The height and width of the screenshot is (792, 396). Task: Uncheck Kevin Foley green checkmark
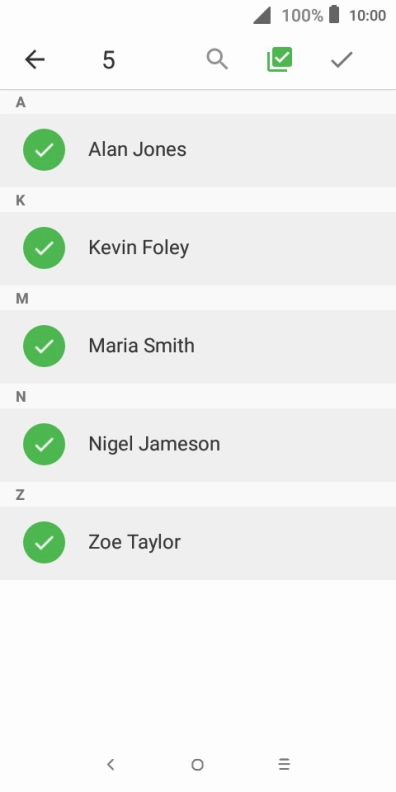[x=44, y=248]
